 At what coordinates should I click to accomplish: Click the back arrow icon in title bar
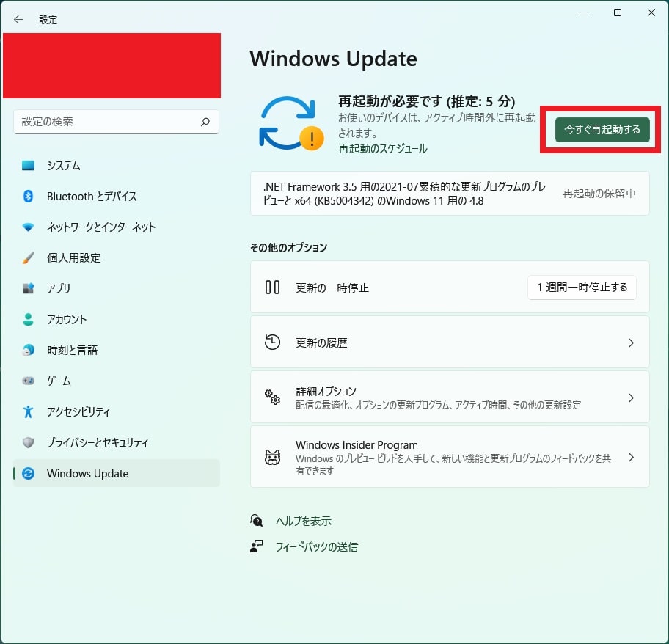pyautogui.click(x=18, y=19)
